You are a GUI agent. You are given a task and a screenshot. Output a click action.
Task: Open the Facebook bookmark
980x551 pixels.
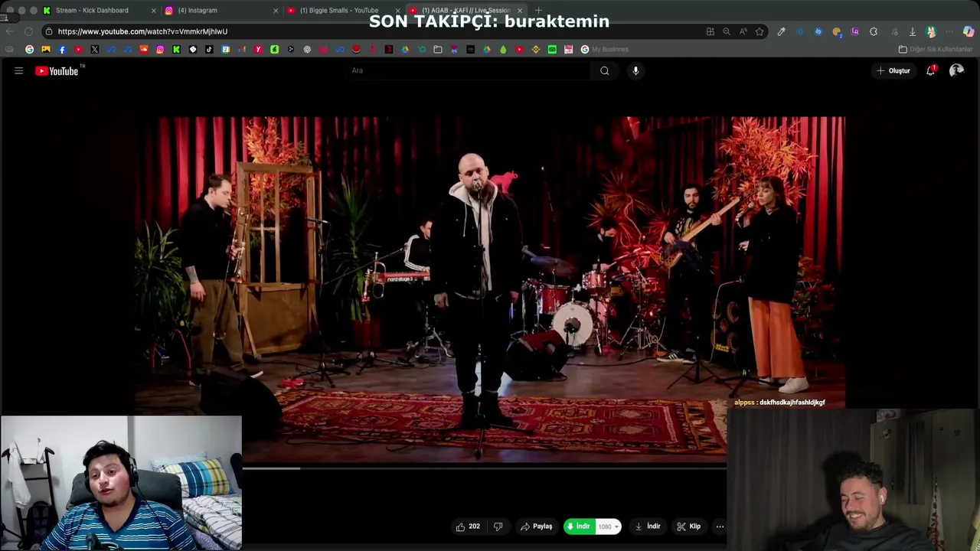(62, 49)
